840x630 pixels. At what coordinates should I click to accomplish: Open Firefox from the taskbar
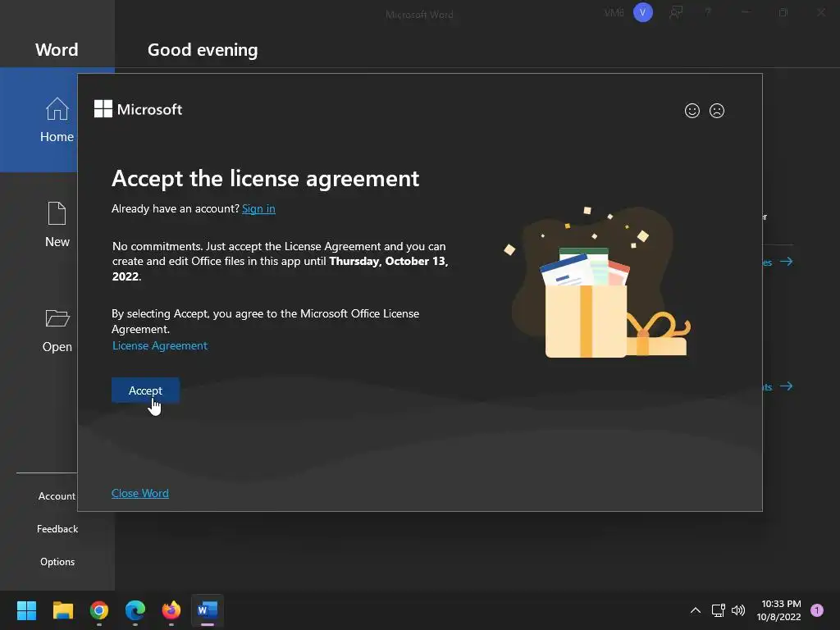click(171, 610)
